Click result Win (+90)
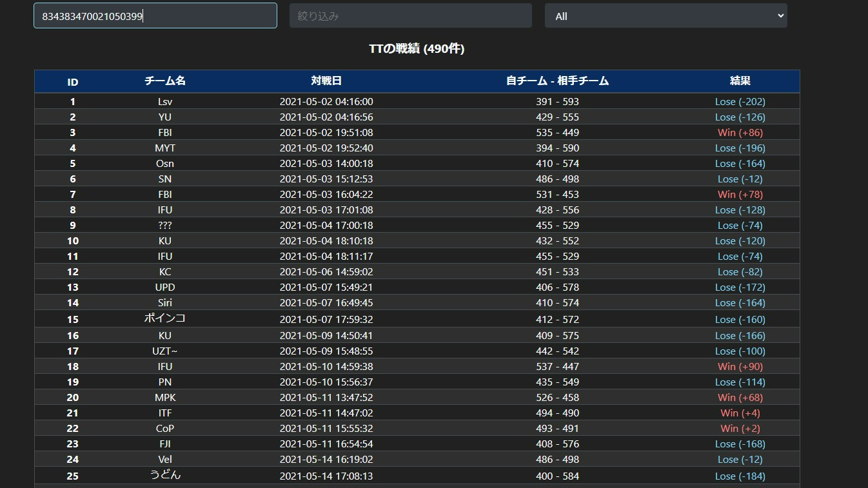The width and height of the screenshot is (868, 488). tap(740, 366)
